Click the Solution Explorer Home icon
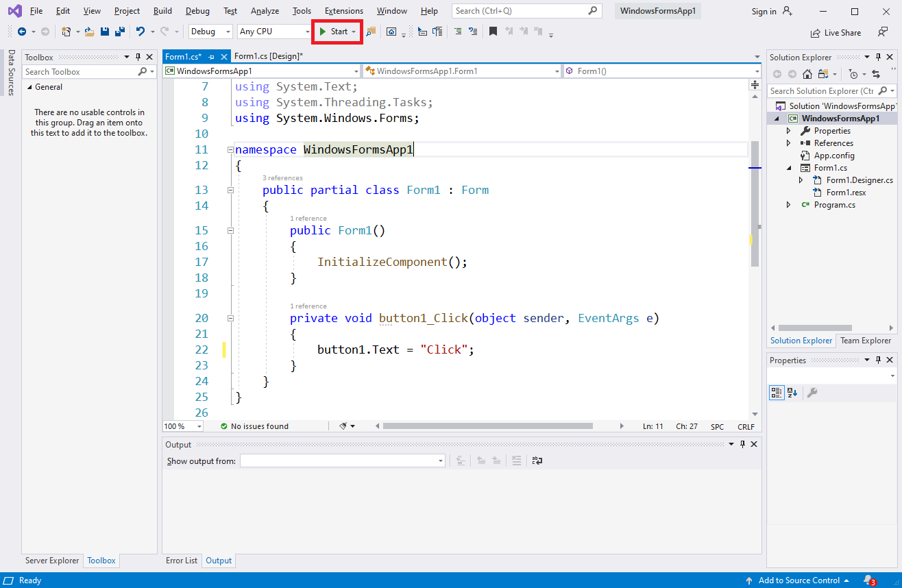The width and height of the screenshot is (902, 588). point(807,74)
